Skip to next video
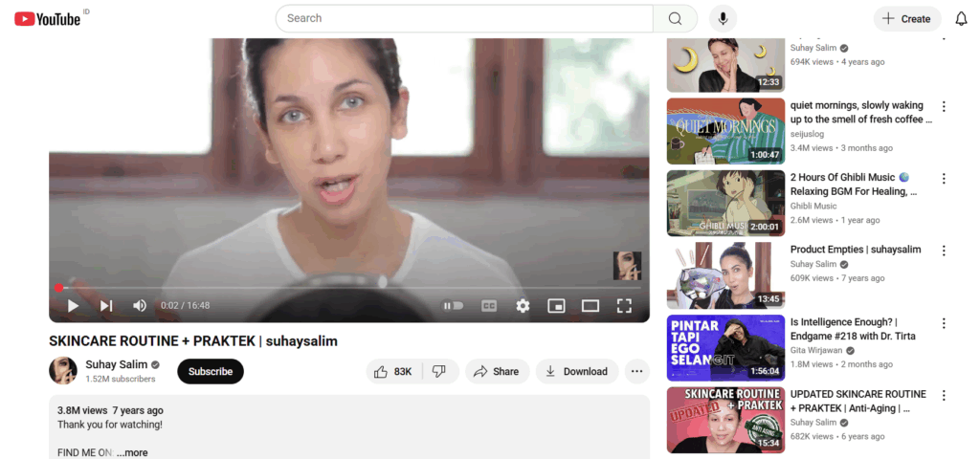 click(x=106, y=305)
